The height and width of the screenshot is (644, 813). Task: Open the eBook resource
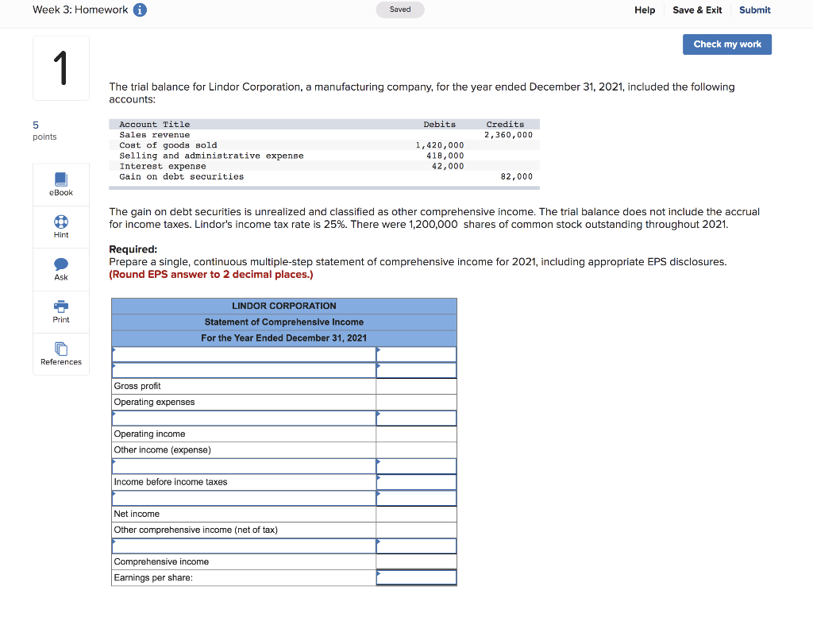(60, 184)
